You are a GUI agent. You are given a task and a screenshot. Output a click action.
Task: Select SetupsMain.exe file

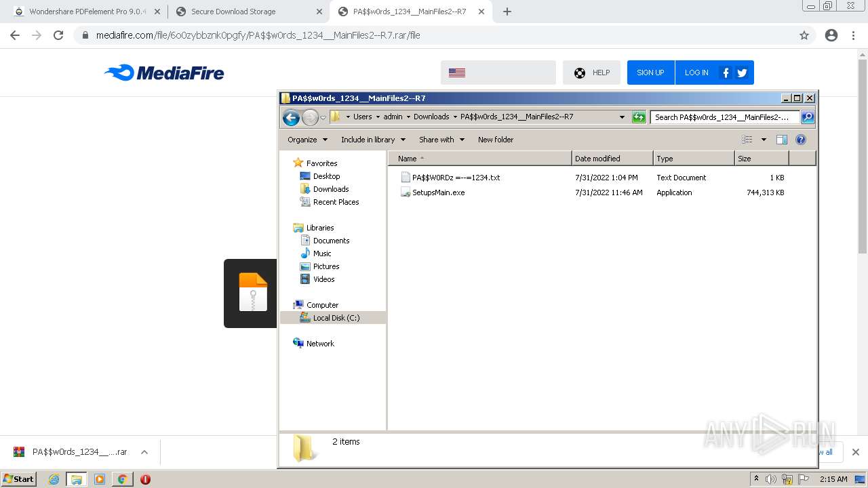(x=433, y=192)
